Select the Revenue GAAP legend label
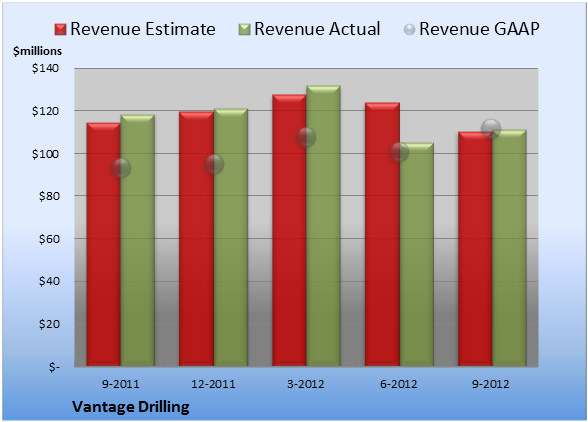Viewport: 588px width, 422px height. click(x=479, y=29)
